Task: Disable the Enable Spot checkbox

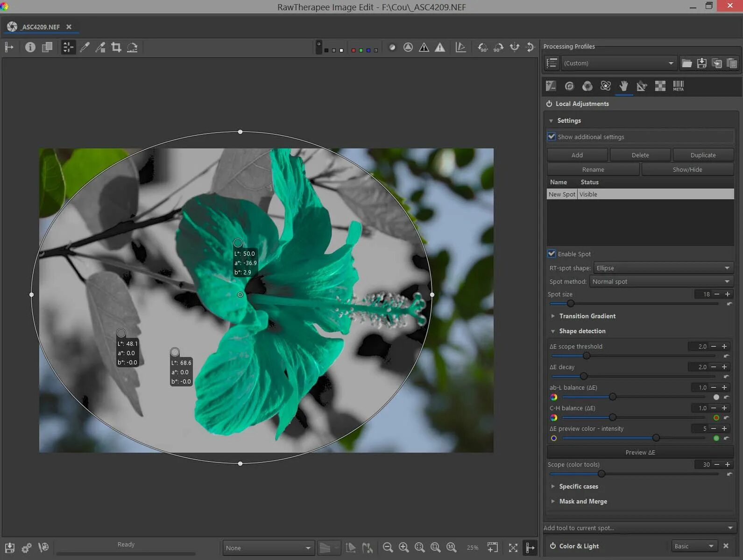Action: (552, 254)
